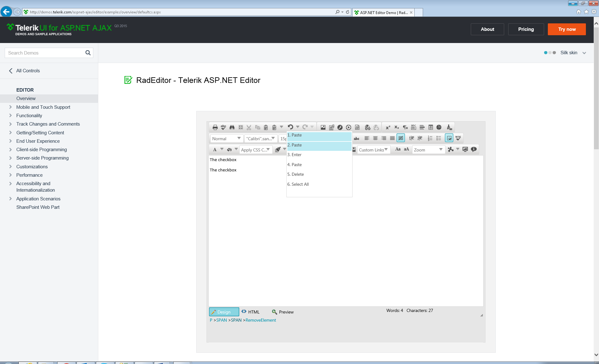The width and height of the screenshot is (599, 364).
Task: Click the Subscript icon
Action: pyautogui.click(x=397, y=127)
